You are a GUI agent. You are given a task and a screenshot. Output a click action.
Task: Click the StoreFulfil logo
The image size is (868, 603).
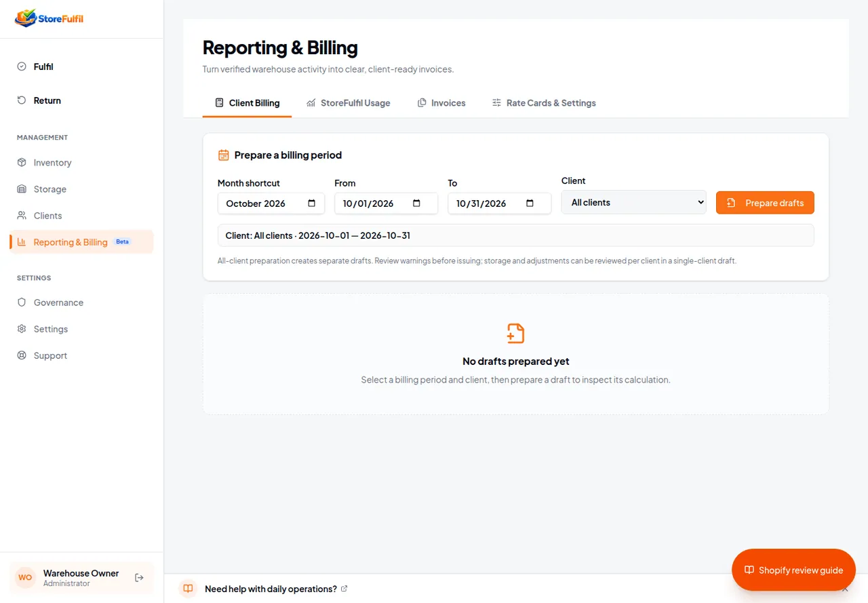(x=49, y=18)
